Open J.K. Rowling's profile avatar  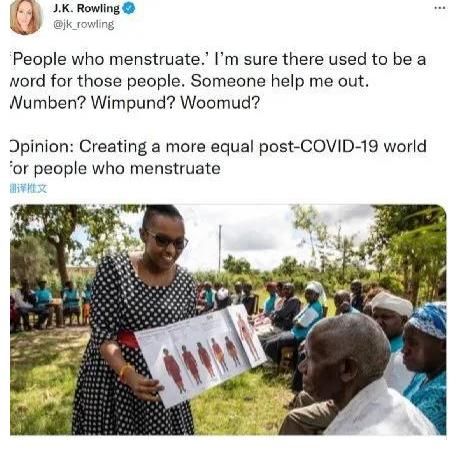pyautogui.click(x=25, y=16)
